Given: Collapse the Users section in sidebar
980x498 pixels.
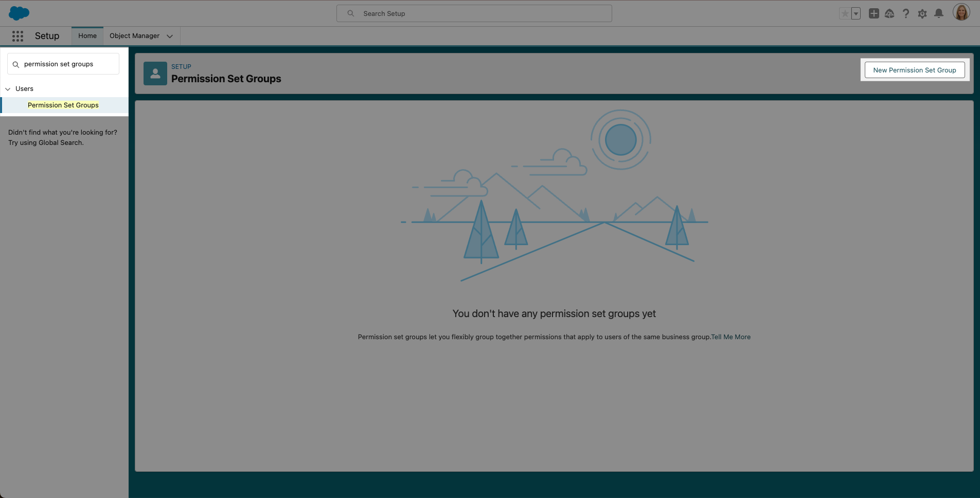Looking at the screenshot, I should [8, 89].
